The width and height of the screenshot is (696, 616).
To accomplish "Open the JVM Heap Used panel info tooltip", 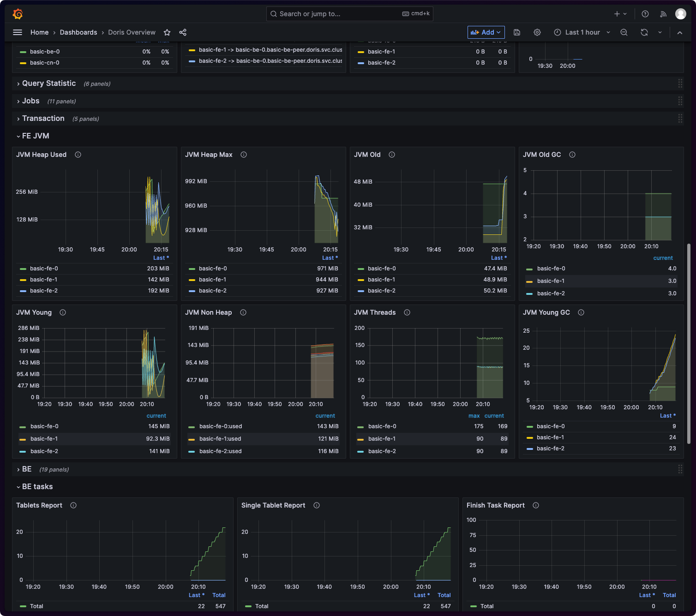I will click(78, 155).
